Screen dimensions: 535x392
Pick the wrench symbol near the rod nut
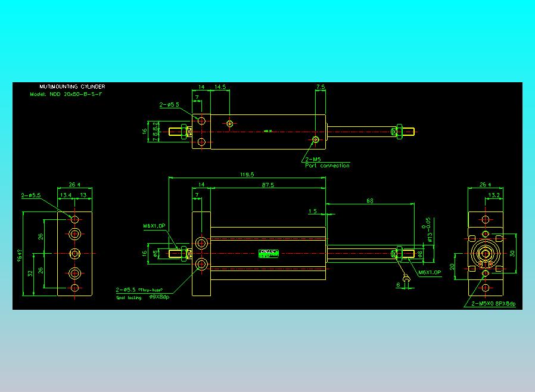click(x=406, y=279)
